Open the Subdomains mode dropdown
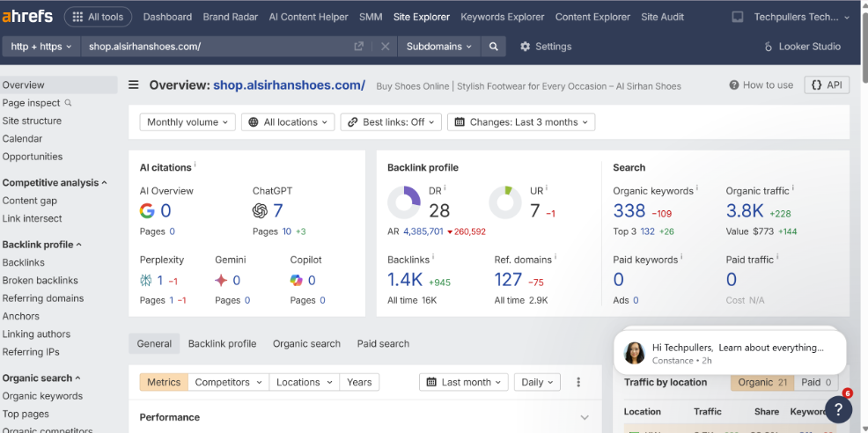Viewport: 868px width, 433px height. pos(439,47)
